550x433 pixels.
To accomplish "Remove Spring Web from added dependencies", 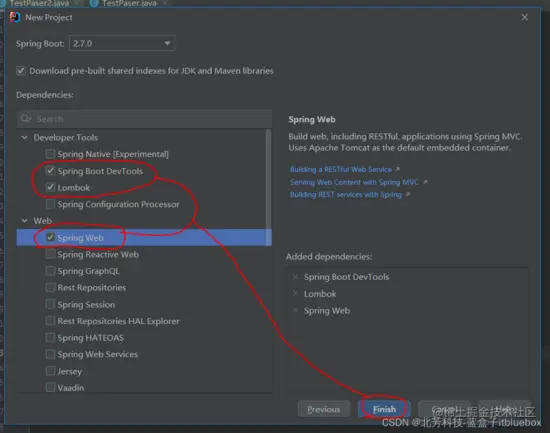I will pyautogui.click(x=296, y=310).
